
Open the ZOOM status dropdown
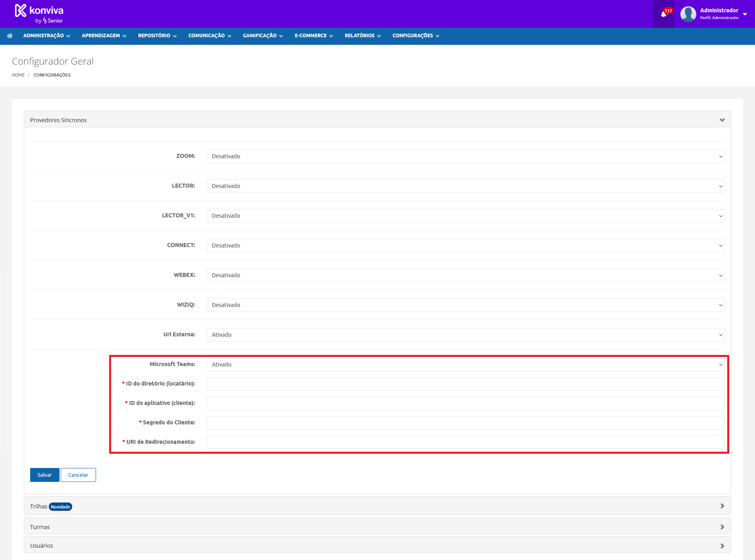click(465, 156)
